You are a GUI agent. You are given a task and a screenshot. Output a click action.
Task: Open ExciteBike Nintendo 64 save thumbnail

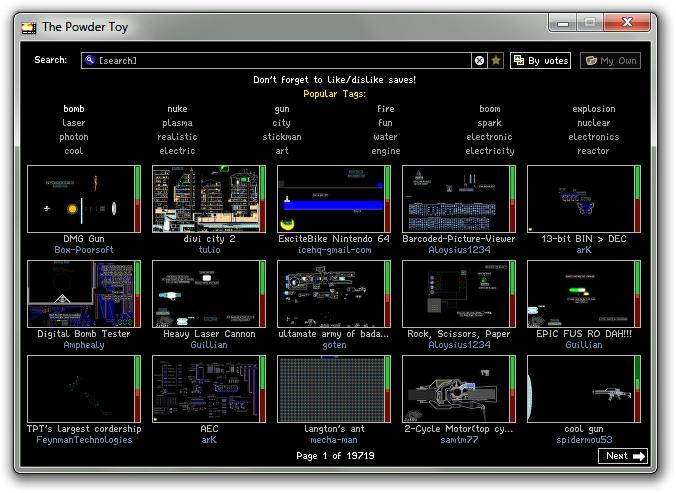click(x=331, y=199)
